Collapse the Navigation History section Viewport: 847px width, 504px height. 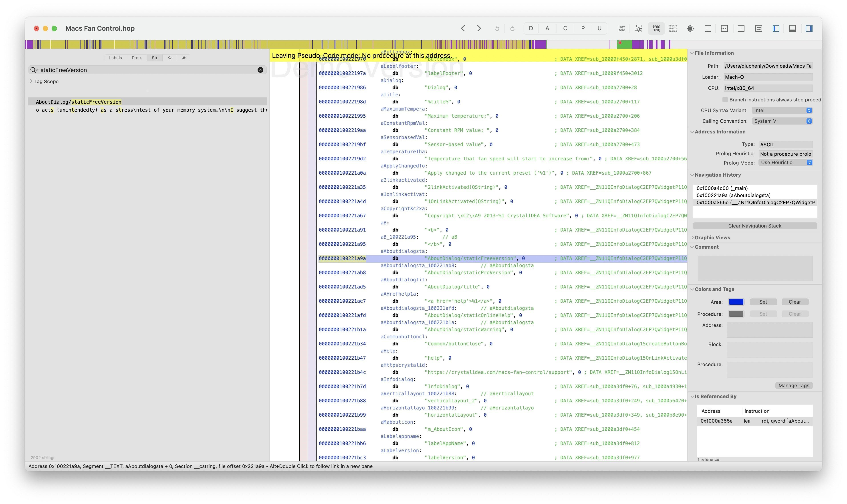coord(692,175)
